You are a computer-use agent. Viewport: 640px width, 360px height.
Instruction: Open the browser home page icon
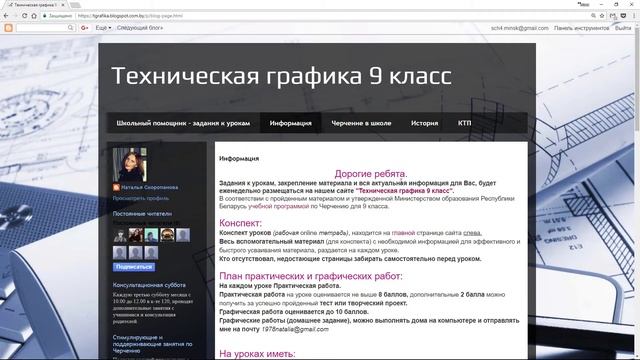click(34, 16)
